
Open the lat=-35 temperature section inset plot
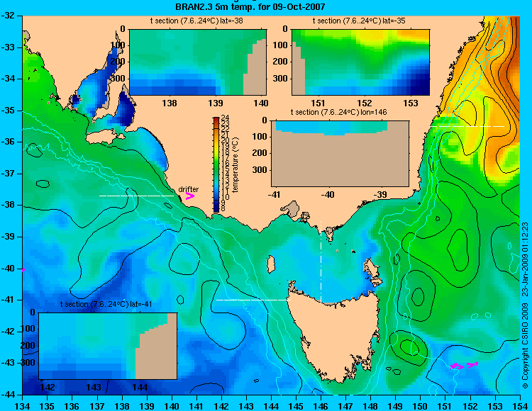(x=360, y=62)
